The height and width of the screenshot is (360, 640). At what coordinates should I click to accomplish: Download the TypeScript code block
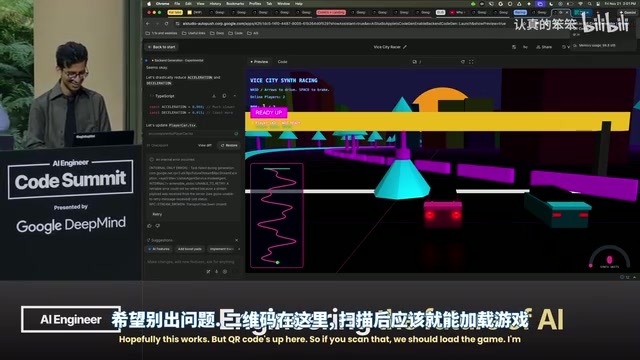point(214,96)
